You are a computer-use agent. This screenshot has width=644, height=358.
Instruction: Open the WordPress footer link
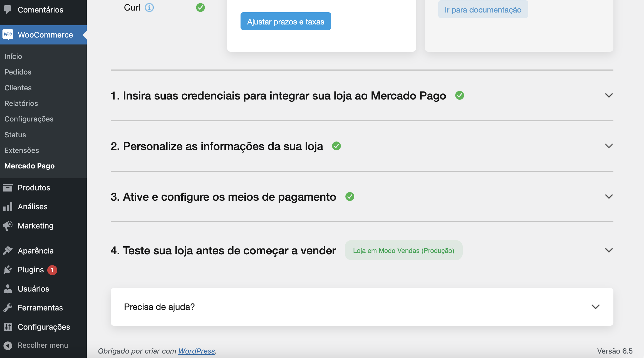pos(197,351)
